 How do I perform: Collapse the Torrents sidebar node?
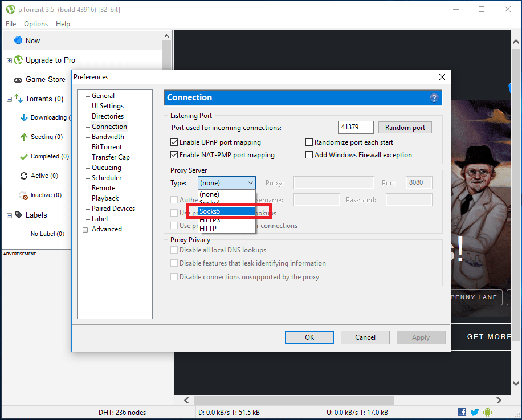click(x=9, y=99)
